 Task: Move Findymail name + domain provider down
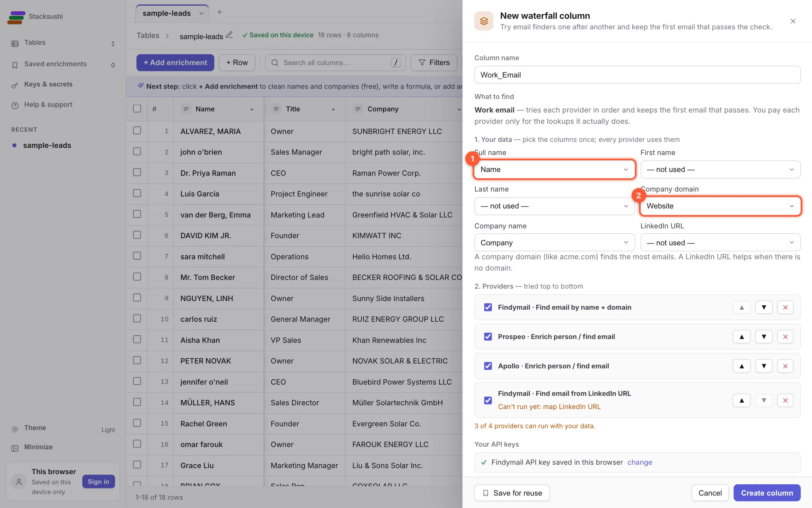764,307
